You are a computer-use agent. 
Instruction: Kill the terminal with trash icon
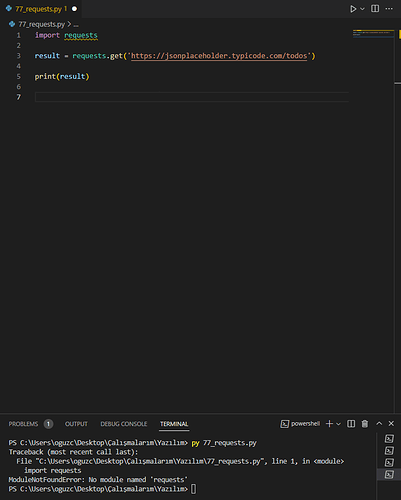tap(365, 424)
